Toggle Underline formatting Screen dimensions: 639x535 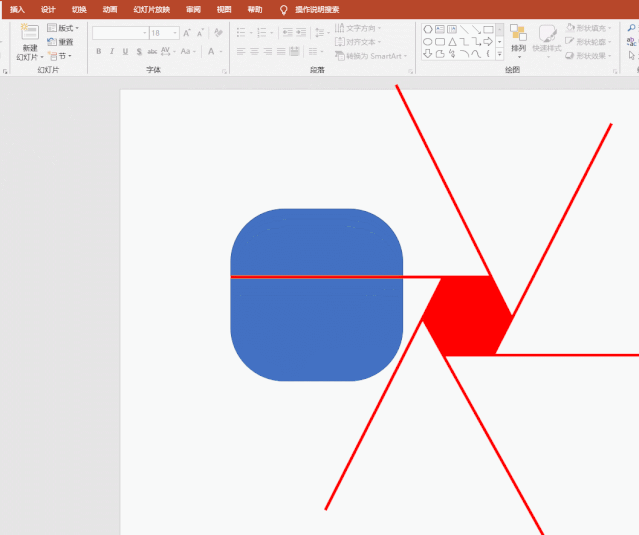coord(124,51)
